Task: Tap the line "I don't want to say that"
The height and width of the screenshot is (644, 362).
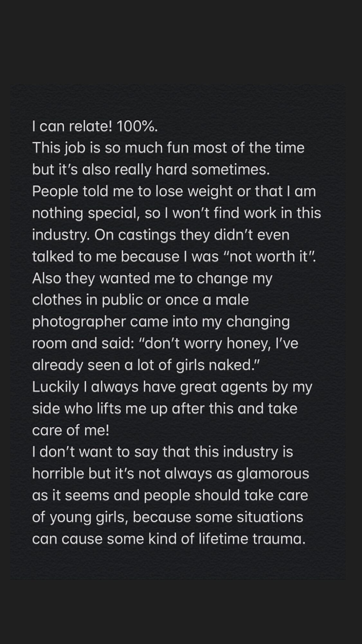Action: (162, 452)
